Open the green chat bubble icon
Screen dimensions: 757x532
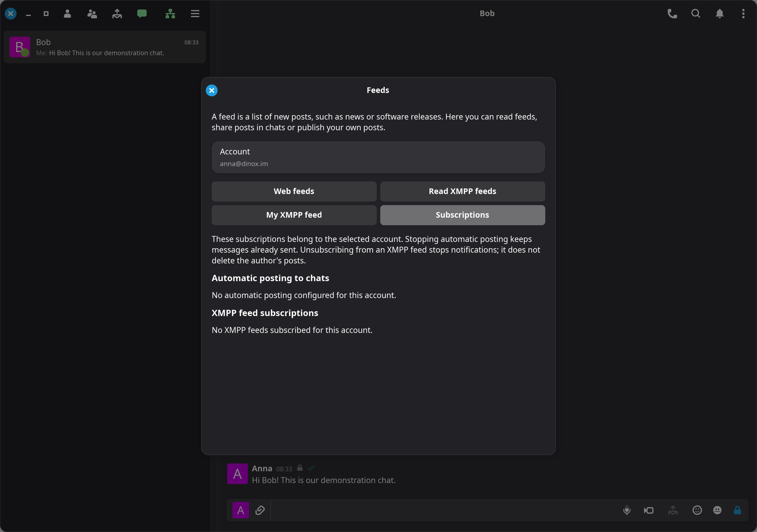[142, 14]
